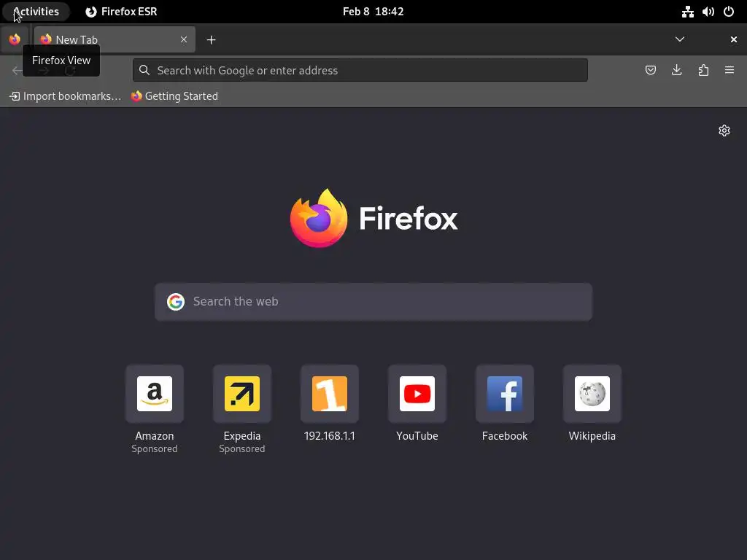Click the back arrow in toolbar

click(18, 71)
